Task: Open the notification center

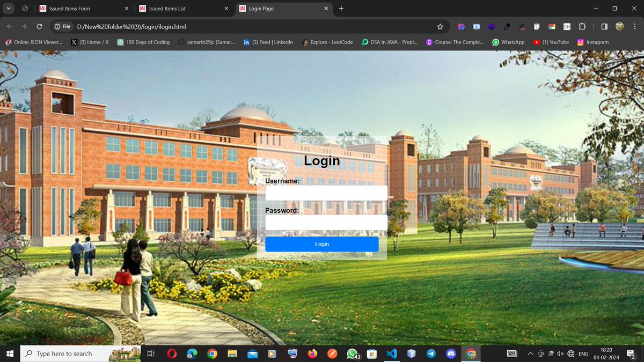Action: coord(632,353)
